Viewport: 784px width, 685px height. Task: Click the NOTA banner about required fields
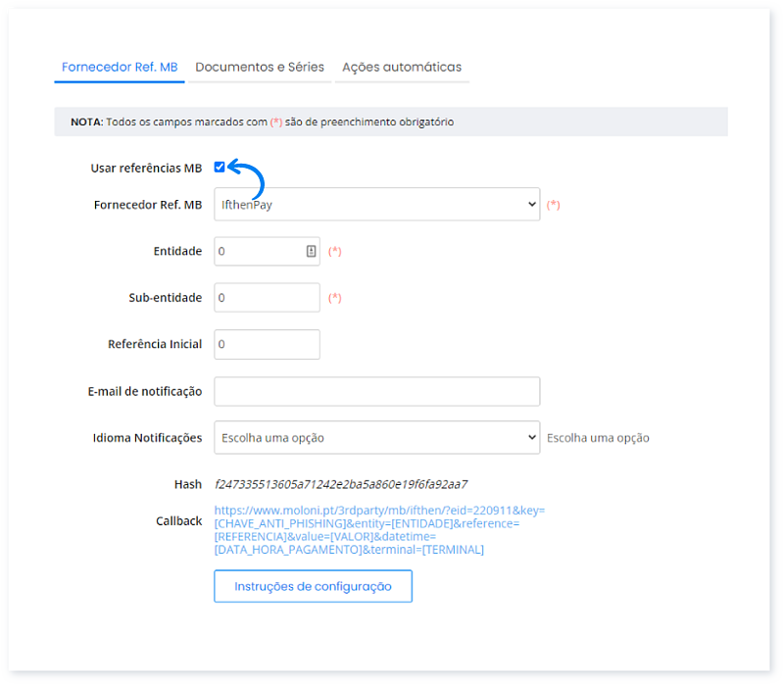click(x=392, y=122)
